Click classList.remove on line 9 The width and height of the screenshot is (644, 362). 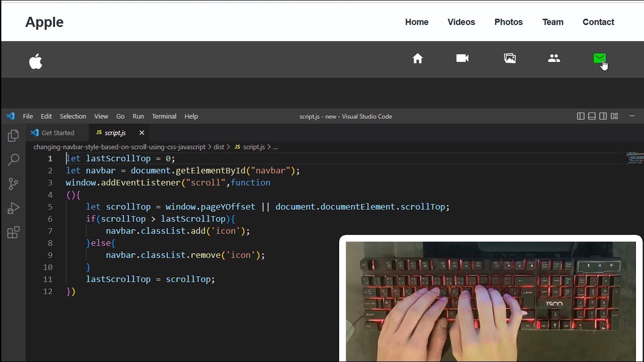[x=181, y=255]
